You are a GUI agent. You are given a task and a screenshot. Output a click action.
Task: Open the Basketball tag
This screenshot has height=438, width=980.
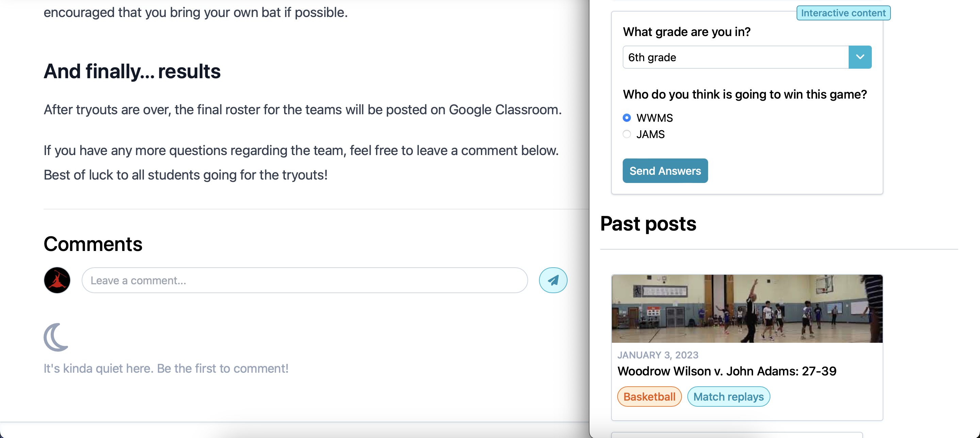[649, 397]
